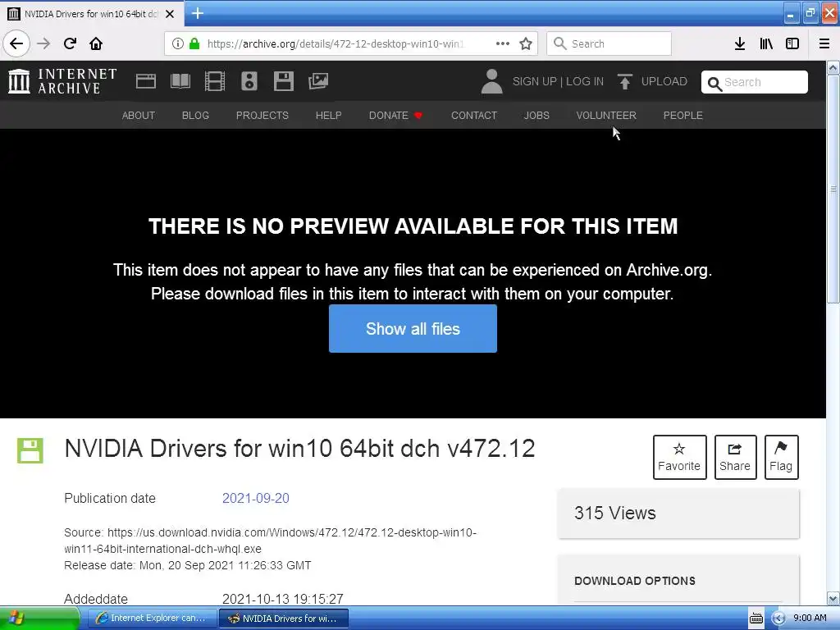Open the ABOUT menu item
The width and height of the screenshot is (840, 630).
(138, 115)
